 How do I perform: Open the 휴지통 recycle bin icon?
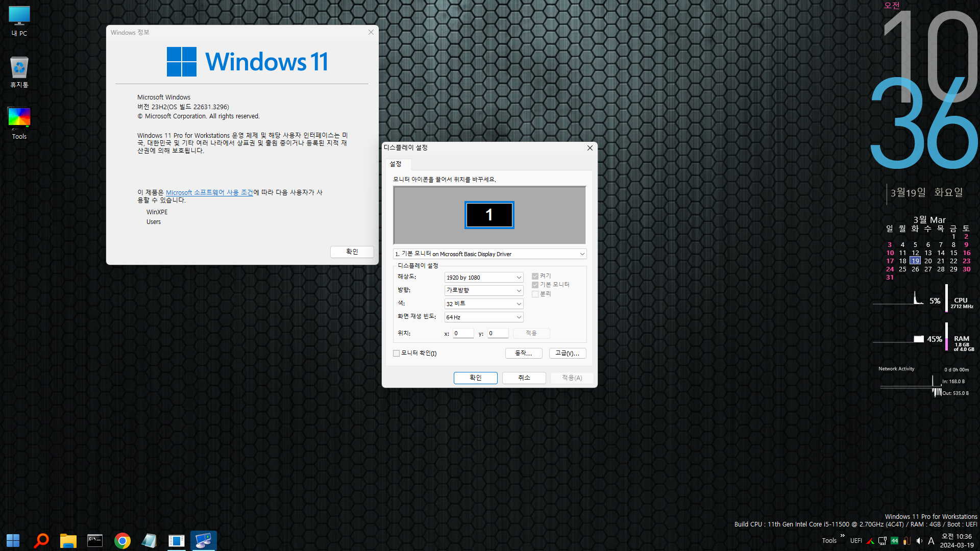19,72
